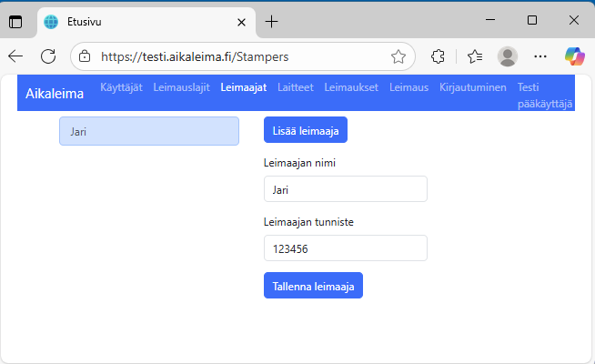Open the Copilot sidebar icon
The width and height of the screenshot is (595, 364).
(574, 56)
